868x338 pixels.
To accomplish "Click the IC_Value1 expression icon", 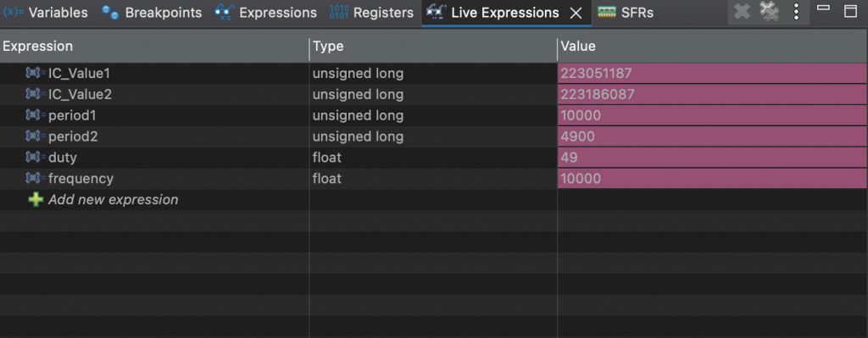I will (x=36, y=74).
